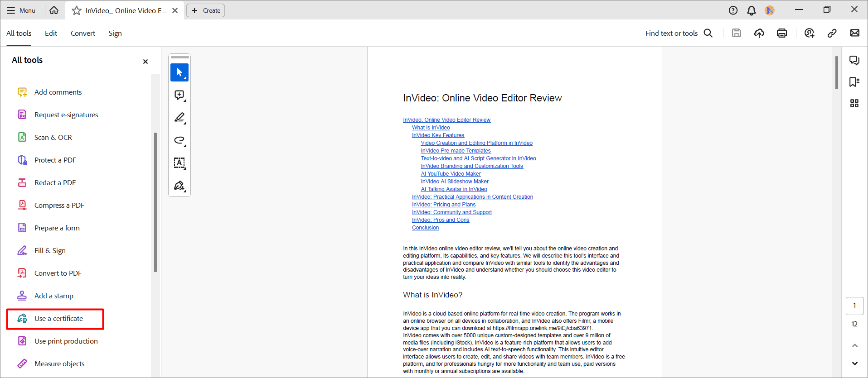Click Find text or tools search field
The width and height of the screenshot is (868, 378).
coord(671,33)
